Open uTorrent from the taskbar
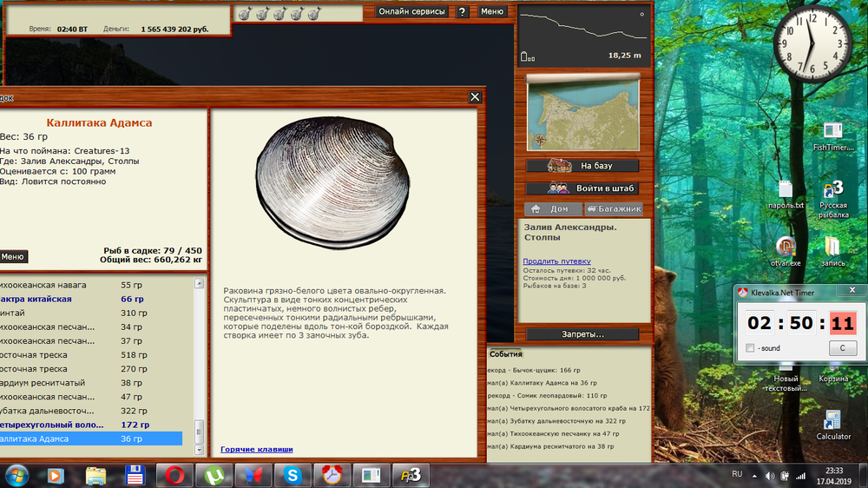The image size is (868, 488). click(212, 475)
